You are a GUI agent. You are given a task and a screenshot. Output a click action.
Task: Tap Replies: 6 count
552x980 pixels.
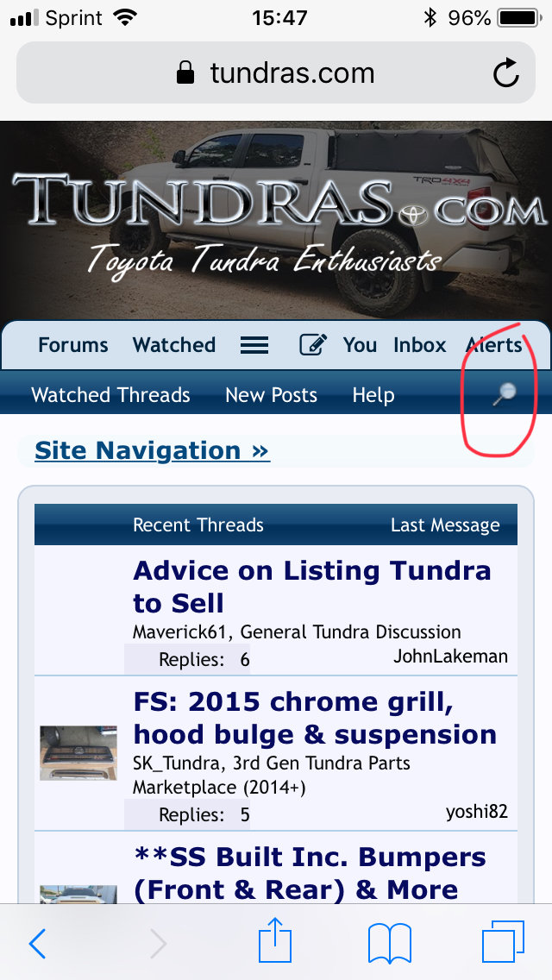pyautogui.click(x=204, y=659)
